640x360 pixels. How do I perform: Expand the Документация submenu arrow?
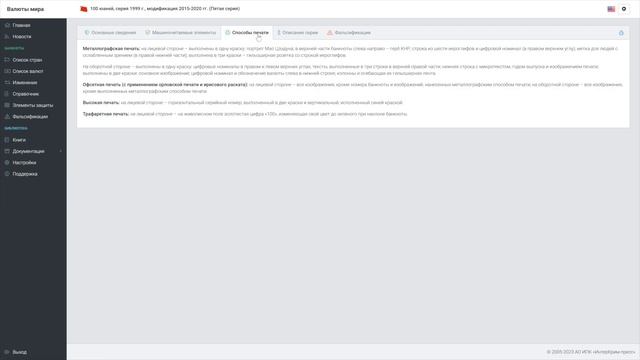click(x=61, y=151)
